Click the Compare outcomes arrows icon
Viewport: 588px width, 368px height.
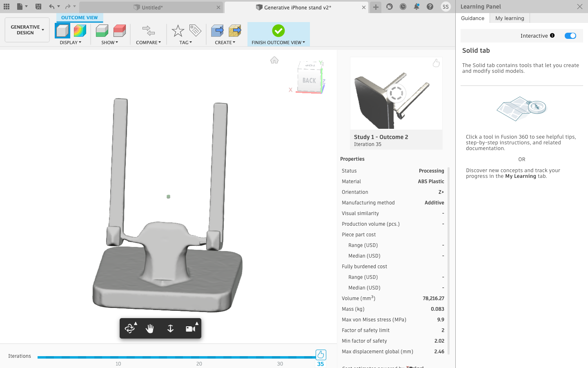[x=148, y=31]
